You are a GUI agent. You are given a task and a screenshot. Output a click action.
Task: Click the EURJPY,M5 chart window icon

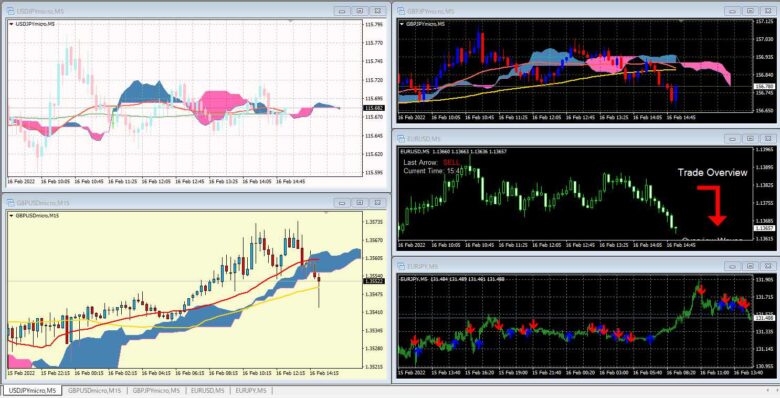pos(400,266)
